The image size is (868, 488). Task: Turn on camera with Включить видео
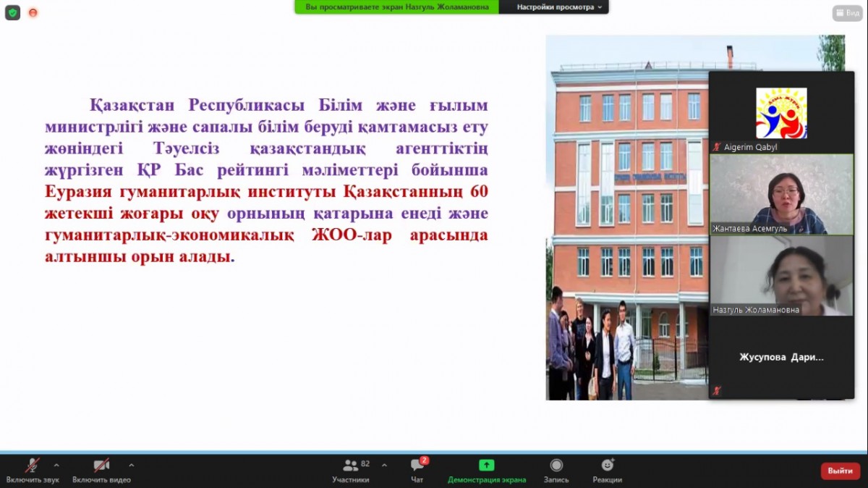(x=101, y=469)
